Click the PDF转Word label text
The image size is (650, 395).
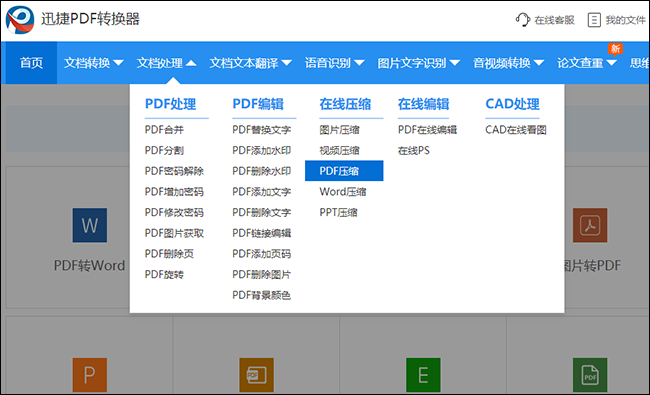click(90, 265)
